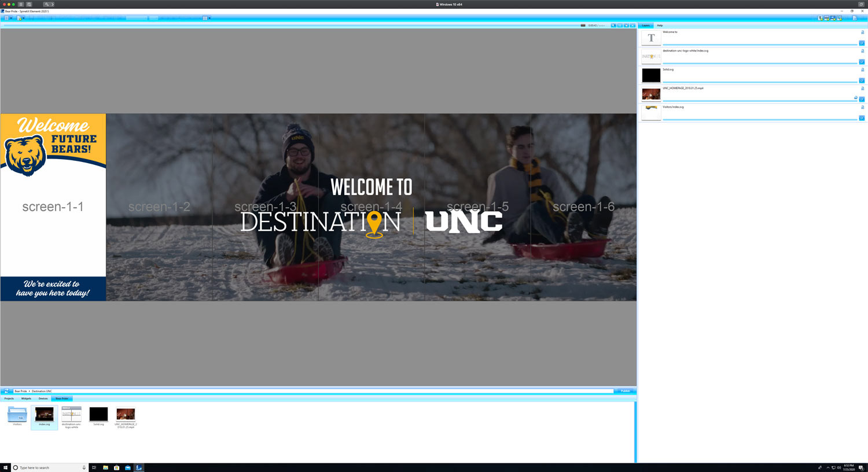Open the Projects tab
The width and height of the screenshot is (868, 472).
point(9,399)
